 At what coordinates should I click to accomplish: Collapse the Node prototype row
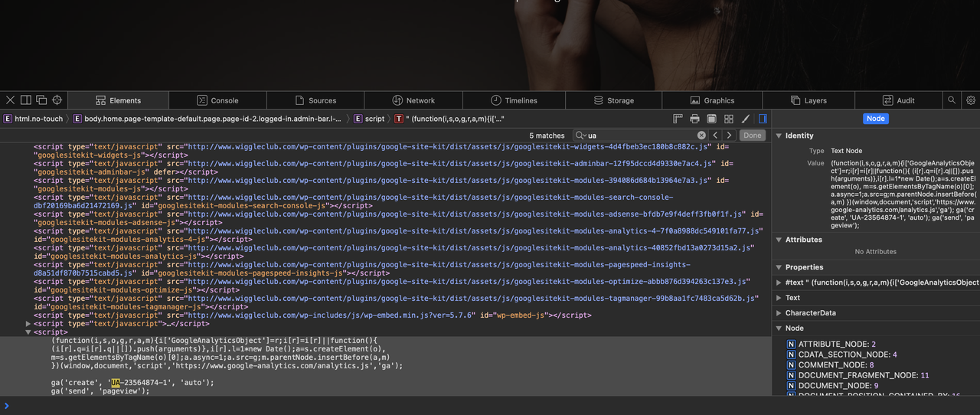pos(779,328)
